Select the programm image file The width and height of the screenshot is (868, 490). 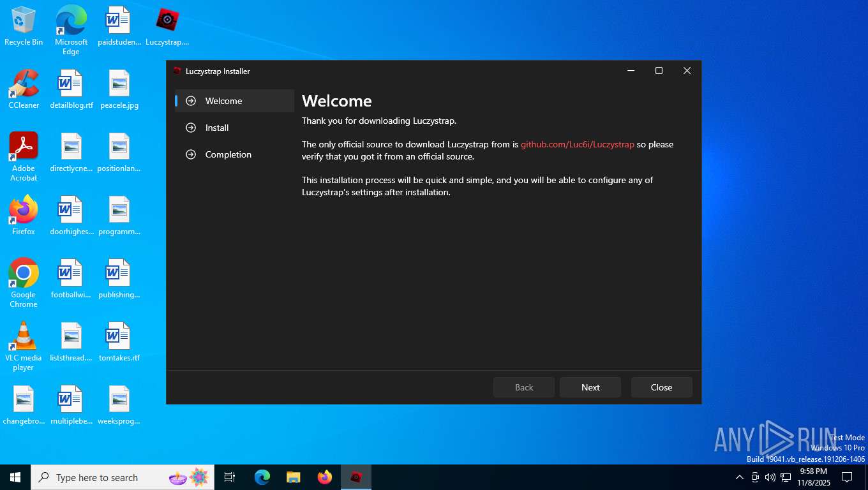coord(119,216)
